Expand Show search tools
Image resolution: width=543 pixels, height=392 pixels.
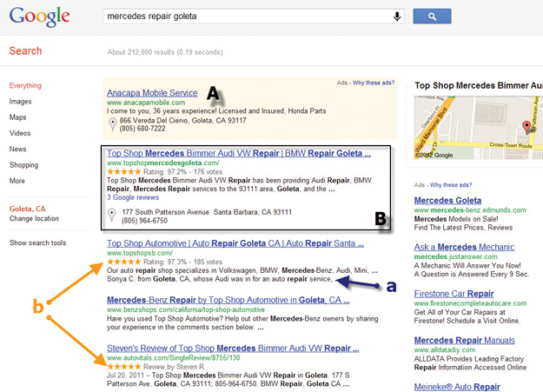(x=37, y=243)
